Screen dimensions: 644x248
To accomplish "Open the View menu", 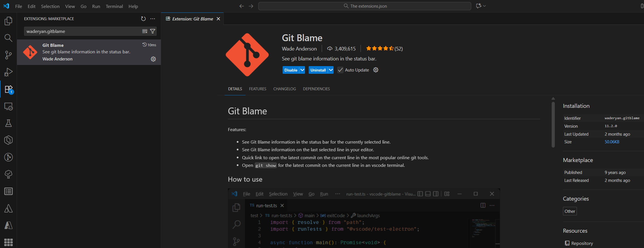I will point(70,6).
